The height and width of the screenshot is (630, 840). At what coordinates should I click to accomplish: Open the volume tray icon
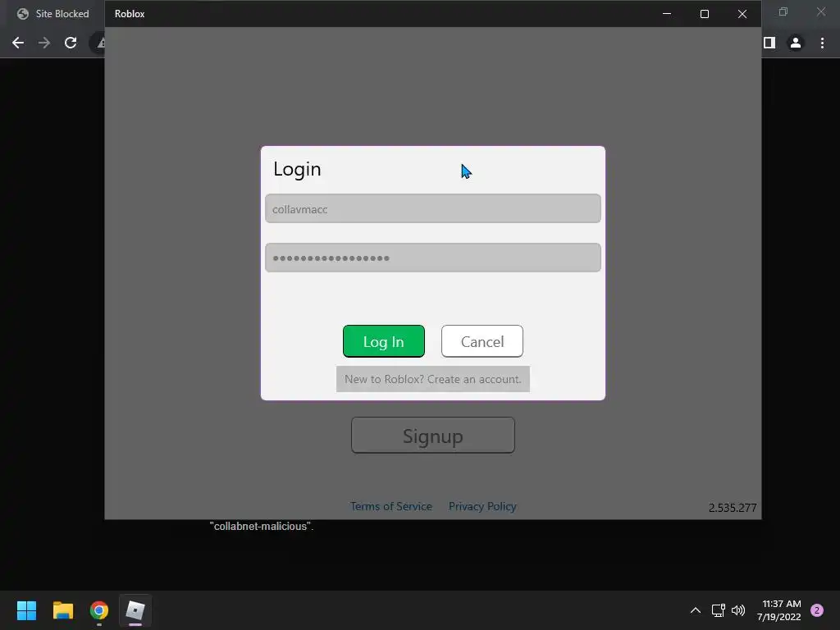[x=738, y=610]
